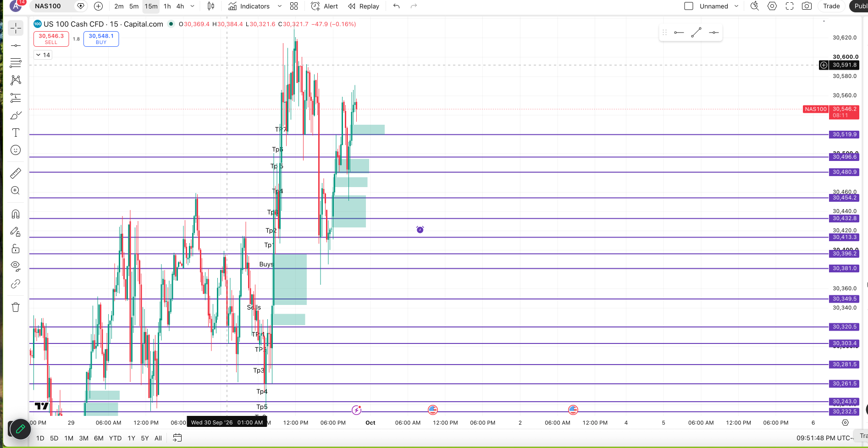Open the Indicators dialog
This screenshot has width=868, height=448.
[249, 6]
